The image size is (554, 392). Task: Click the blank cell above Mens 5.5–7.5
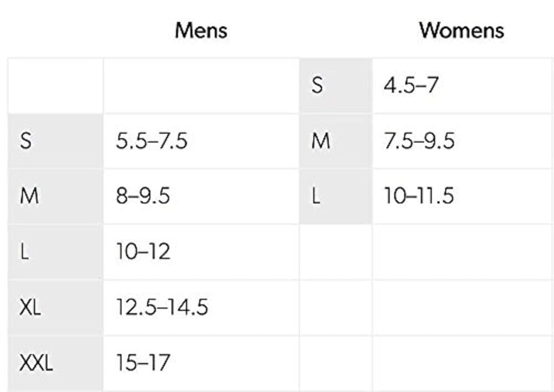point(201,86)
